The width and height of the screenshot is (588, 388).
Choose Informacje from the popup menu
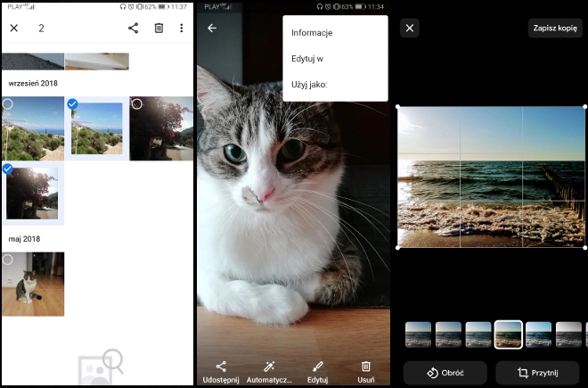pyautogui.click(x=312, y=33)
